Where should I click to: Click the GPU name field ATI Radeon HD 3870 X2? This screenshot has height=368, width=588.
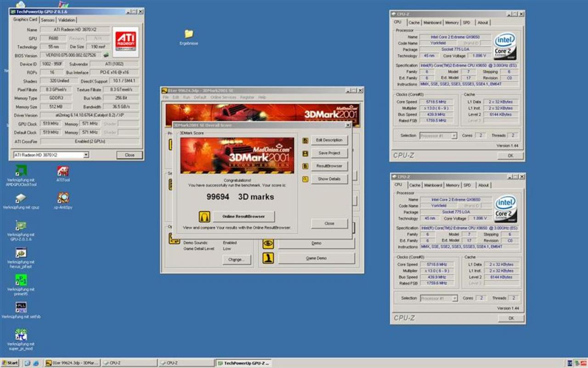(x=75, y=30)
